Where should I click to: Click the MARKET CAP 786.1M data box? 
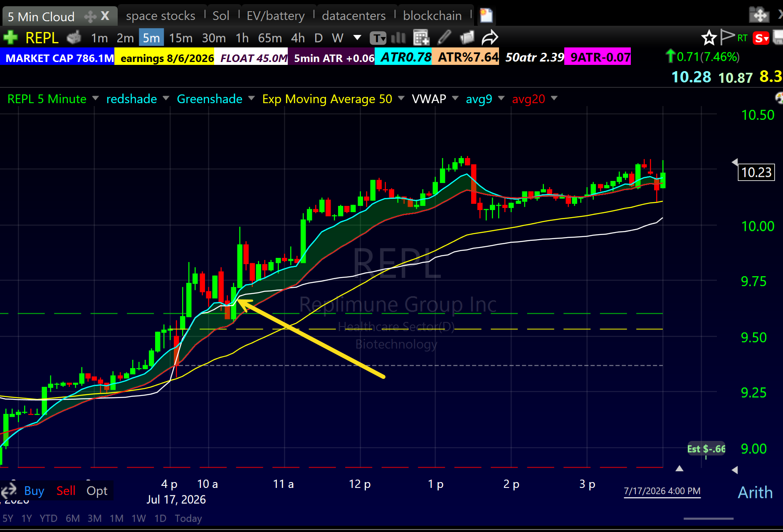tap(57, 57)
